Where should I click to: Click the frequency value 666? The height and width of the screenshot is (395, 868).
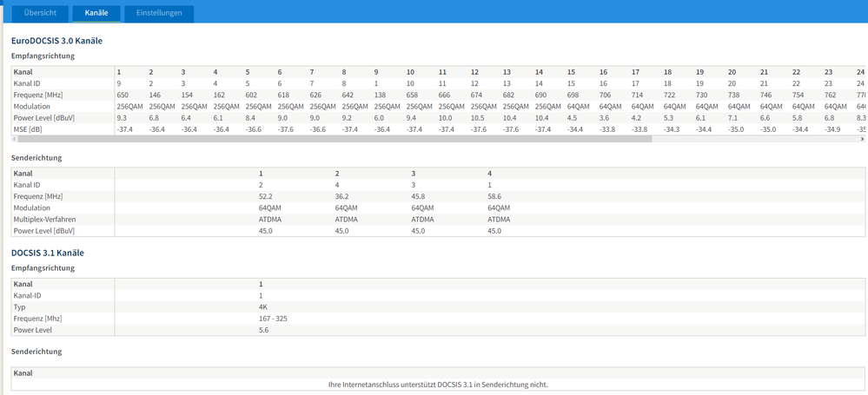pos(445,95)
